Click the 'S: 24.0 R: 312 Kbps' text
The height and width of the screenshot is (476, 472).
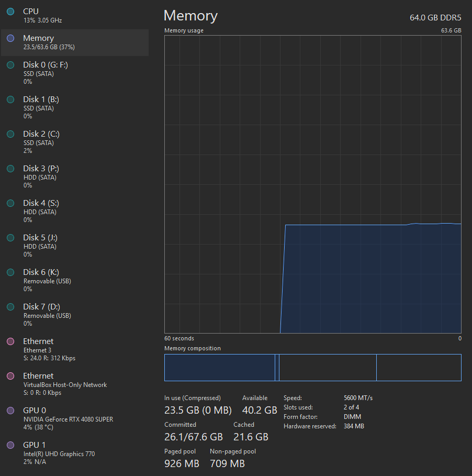(x=49, y=358)
